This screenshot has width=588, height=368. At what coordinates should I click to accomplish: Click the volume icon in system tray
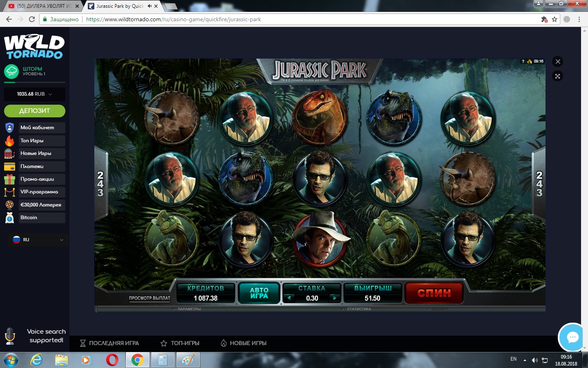(x=535, y=360)
